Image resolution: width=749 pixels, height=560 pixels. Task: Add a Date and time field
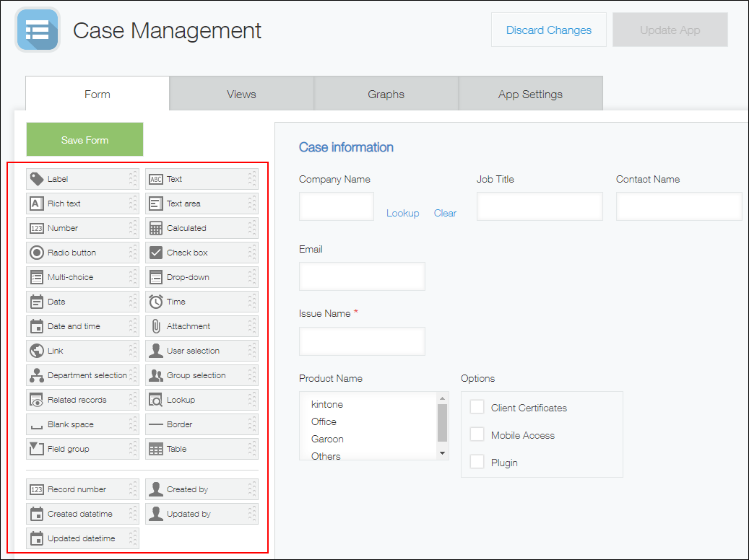82,325
